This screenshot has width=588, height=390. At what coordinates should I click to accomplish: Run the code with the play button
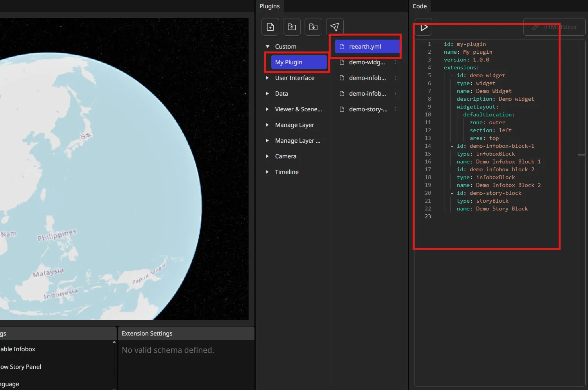pyautogui.click(x=424, y=27)
